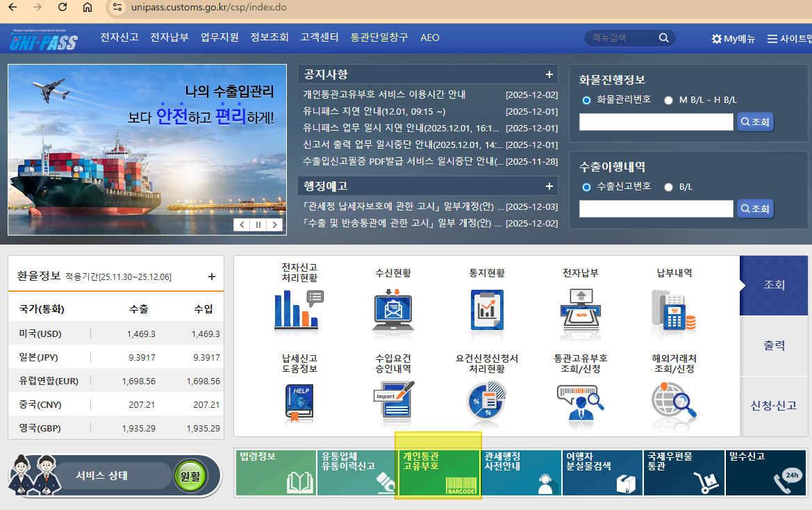Open notice 수출입신고필증 PDF발급 서비스 일시중단

coord(403,161)
